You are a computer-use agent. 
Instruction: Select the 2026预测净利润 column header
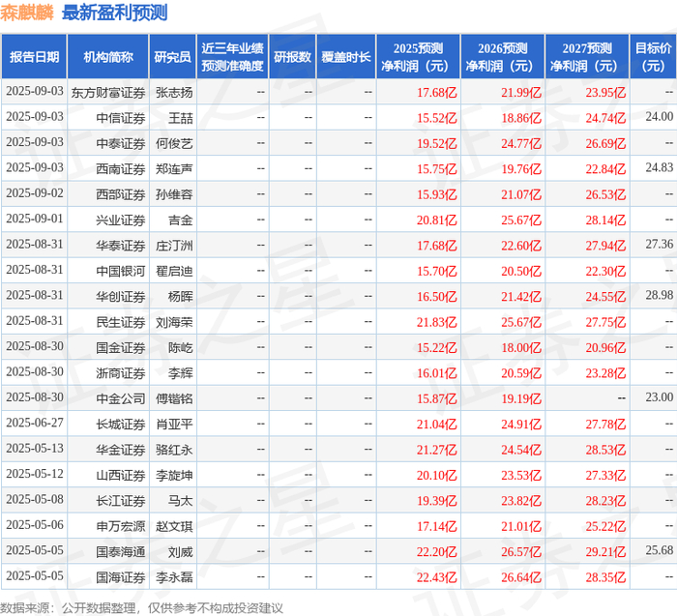pos(503,57)
